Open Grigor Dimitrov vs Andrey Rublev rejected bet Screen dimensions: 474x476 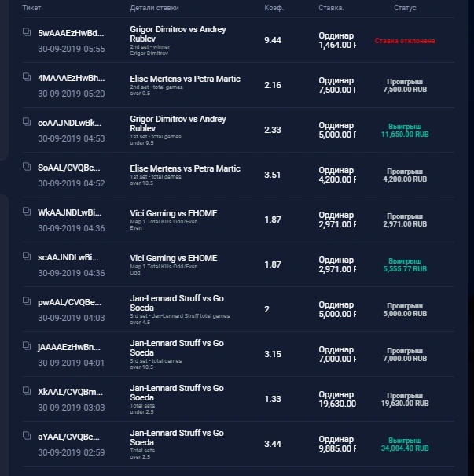point(238,40)
